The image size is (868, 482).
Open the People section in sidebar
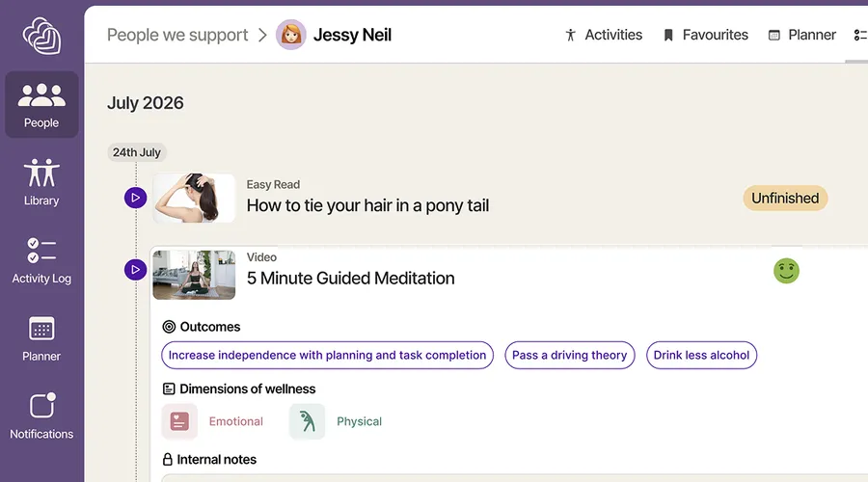point(41,104)
